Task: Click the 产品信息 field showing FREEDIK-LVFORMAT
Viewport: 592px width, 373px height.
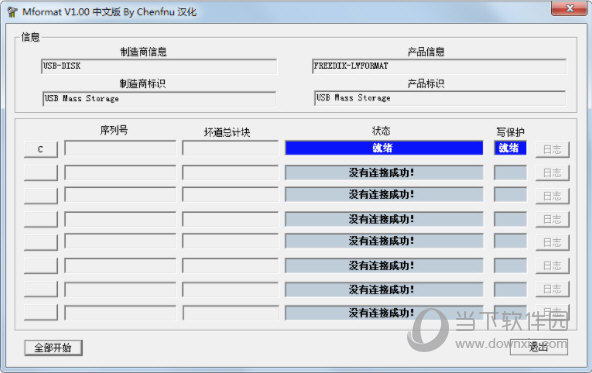Action: [x=439, y=66]
